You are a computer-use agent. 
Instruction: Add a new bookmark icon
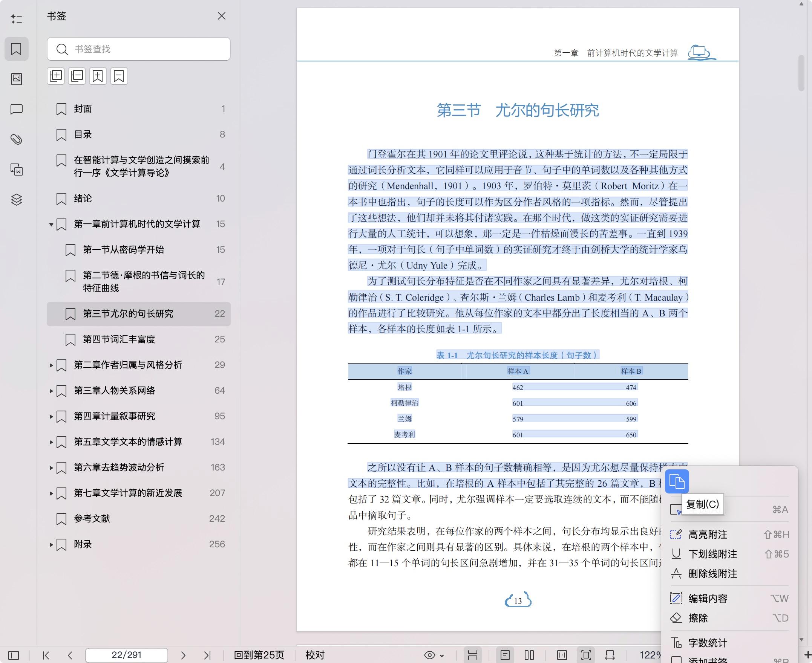(x=98, y=76)
